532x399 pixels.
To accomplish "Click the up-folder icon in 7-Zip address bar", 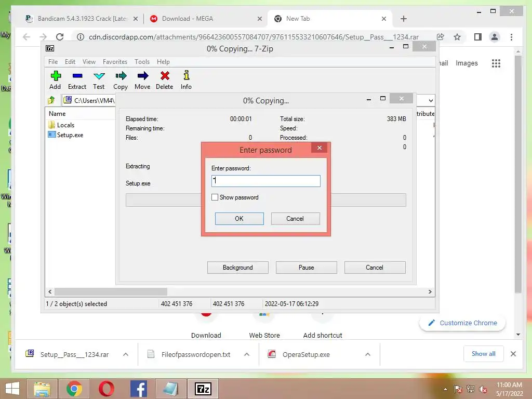I will (x=51, y=100).
